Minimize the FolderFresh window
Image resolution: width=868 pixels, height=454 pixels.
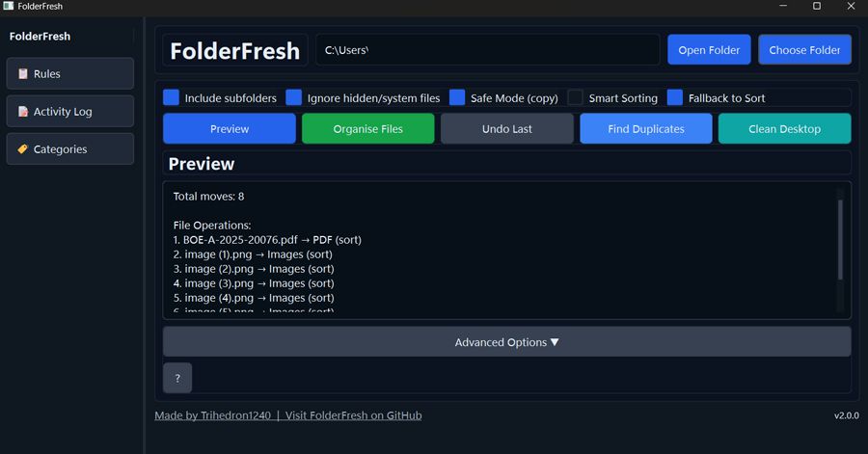coord(783,6)
